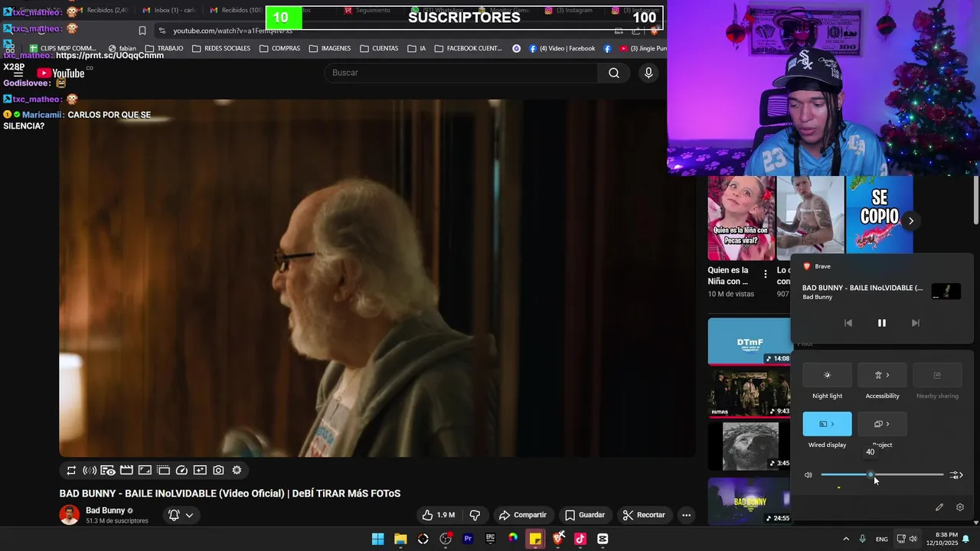Image resolution: width=980 pixels, height=551 pixels.
Task: Open Brave browser on taskbar
Action: (x=558, y=539)
